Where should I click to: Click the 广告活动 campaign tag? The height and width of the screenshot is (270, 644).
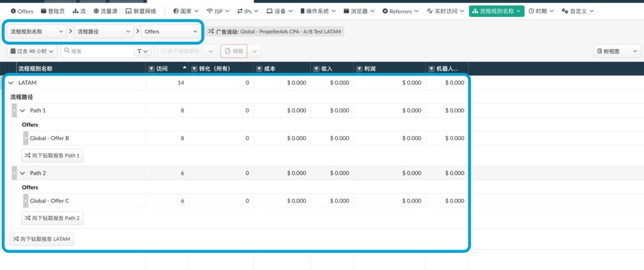pos(275,31)
